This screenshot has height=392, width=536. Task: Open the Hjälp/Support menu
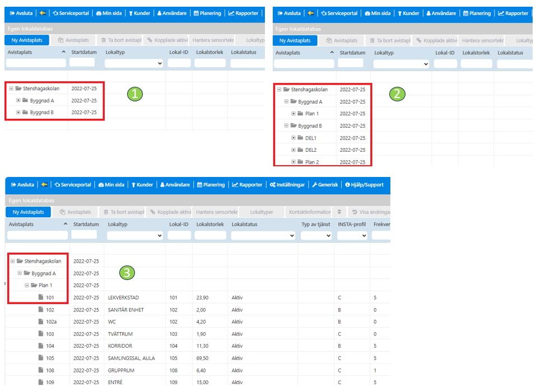coord(365,185)
